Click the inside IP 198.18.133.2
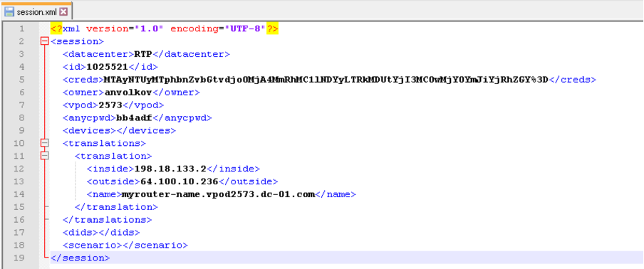This screenshot has height=269, width=644. (170, 169)
